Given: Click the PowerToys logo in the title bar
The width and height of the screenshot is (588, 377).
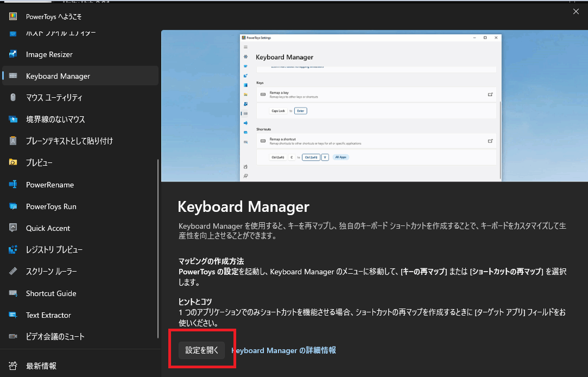Looking at the screenshot, I should (12, 16).
